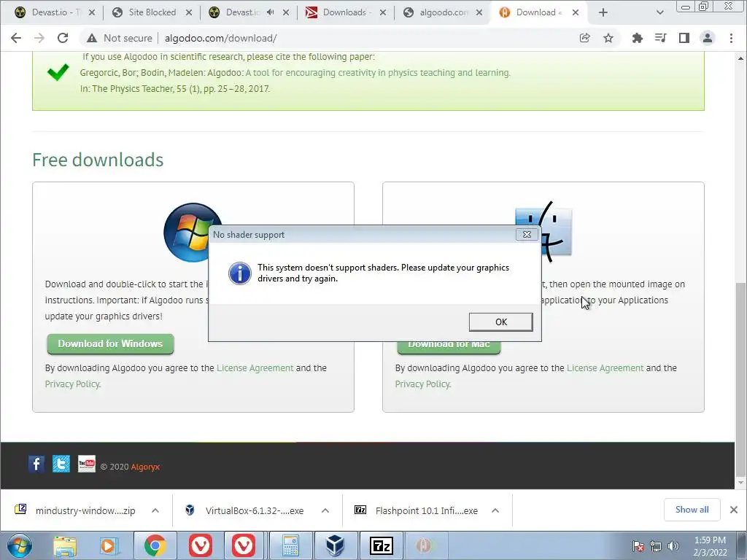Viewport: 747px width, 560px height.
Task: Click Show all downloads
Action: pos(692,510)
